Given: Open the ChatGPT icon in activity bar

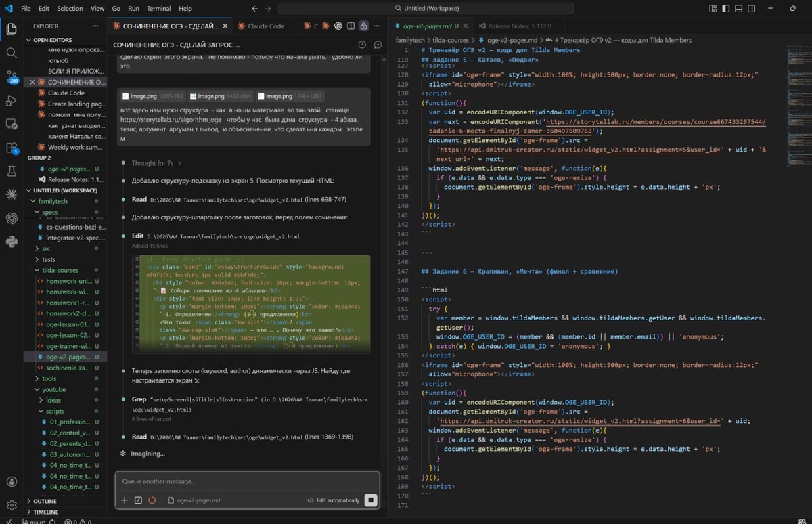Looking at the screenshot, I should point(12,218).
